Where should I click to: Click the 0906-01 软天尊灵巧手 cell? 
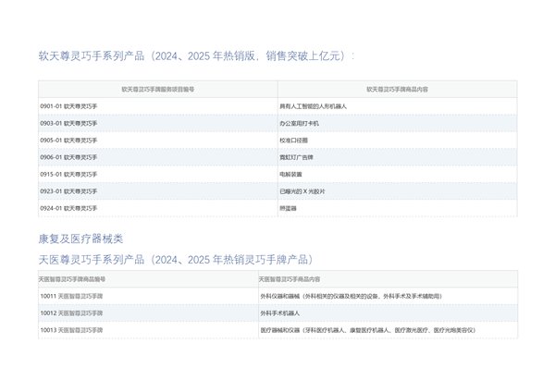pos(69,157)
